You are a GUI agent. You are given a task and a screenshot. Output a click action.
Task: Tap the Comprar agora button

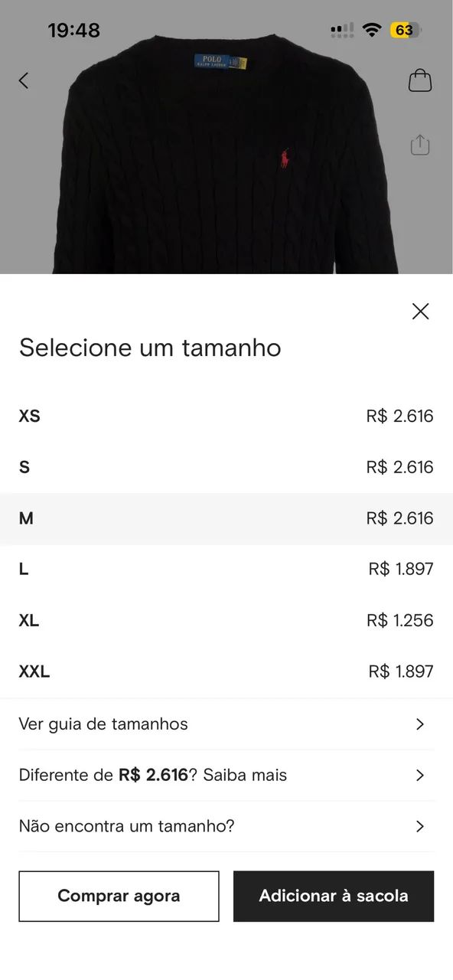[x=119, y=896]
